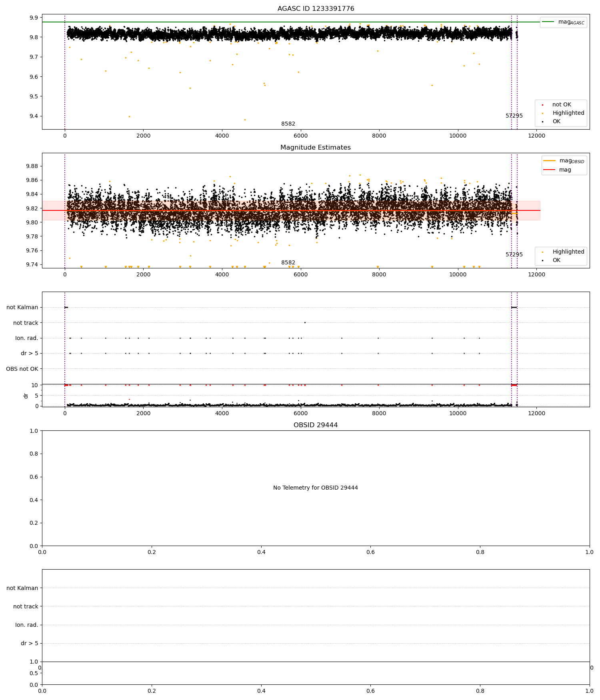The height and width of the screenshot is (700, 600).
Task: Click the "9.6" y-axis tick label
Action: tap(34, 77)
